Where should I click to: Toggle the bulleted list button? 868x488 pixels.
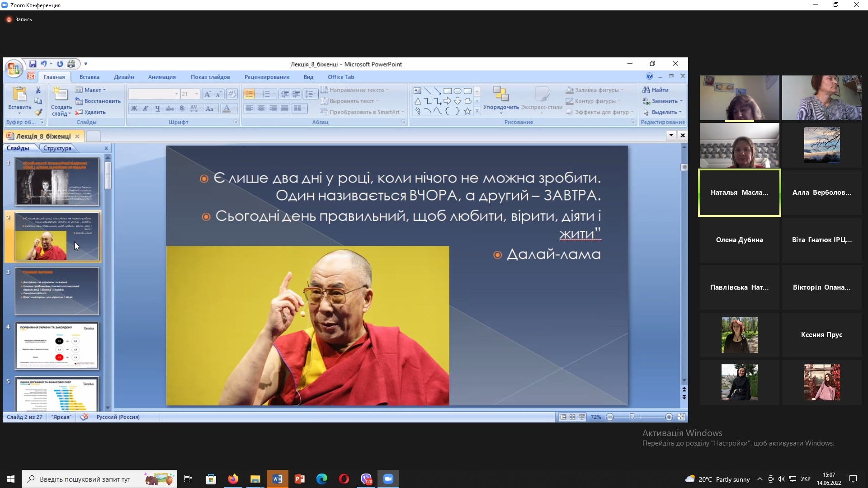point(249,94)
